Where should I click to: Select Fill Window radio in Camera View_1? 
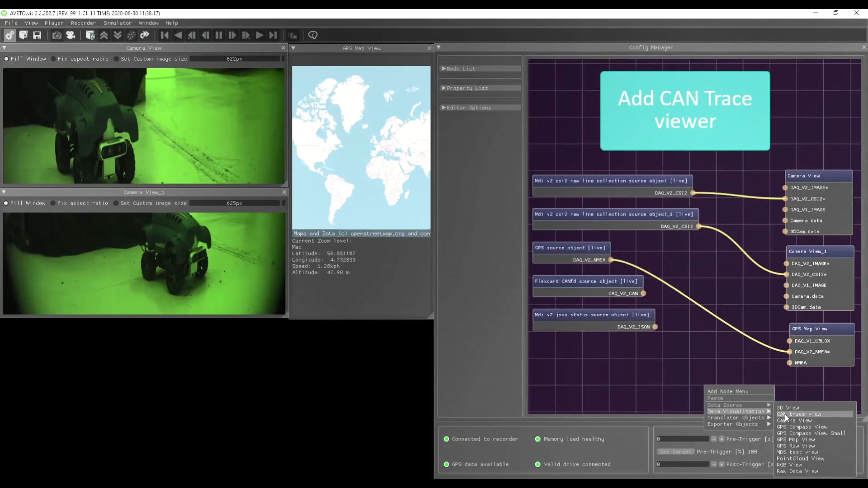click(6, 203)
